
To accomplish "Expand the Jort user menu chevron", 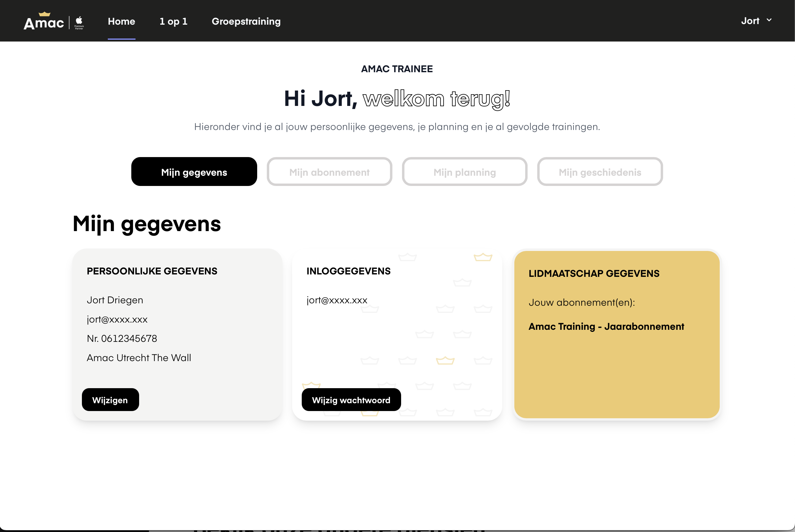I will (769, 20).
